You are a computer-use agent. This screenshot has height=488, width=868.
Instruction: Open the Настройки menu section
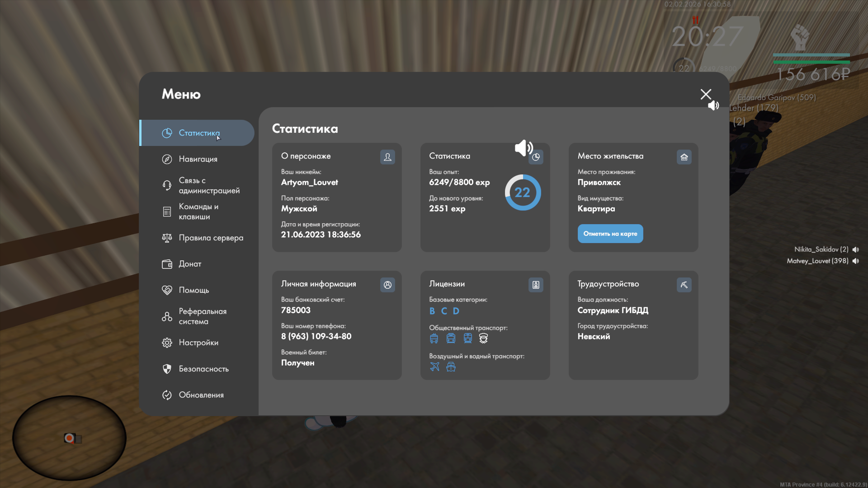point(198,343)
